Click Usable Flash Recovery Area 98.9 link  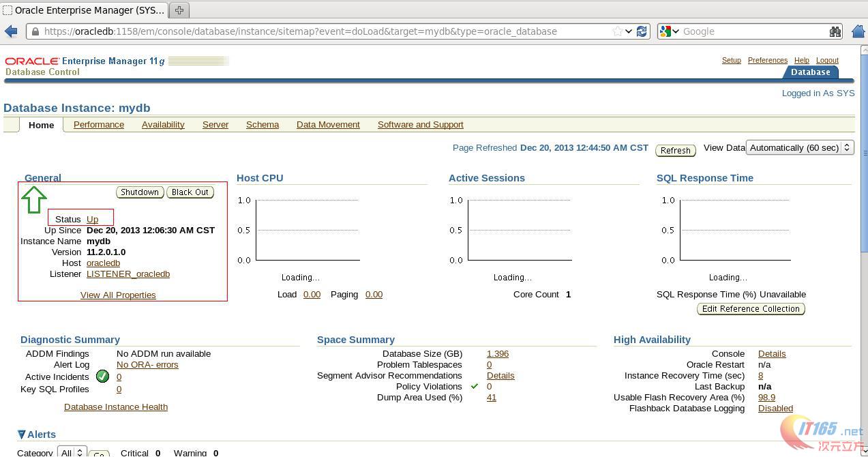[x=766, y=397]
